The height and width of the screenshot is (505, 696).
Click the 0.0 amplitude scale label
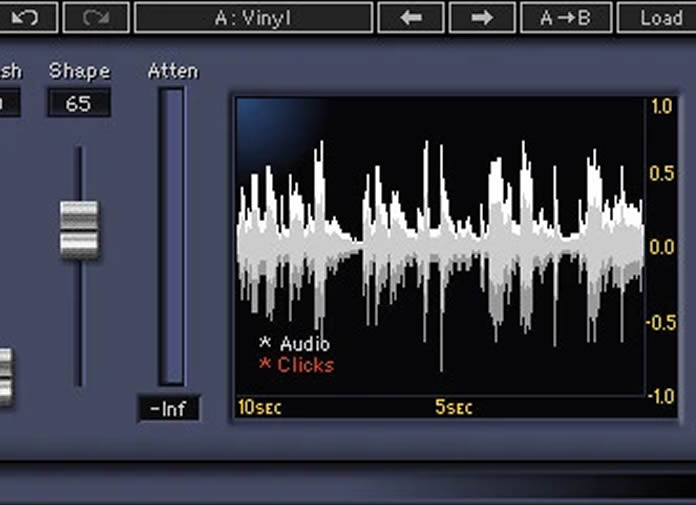[x=661, y=247]
